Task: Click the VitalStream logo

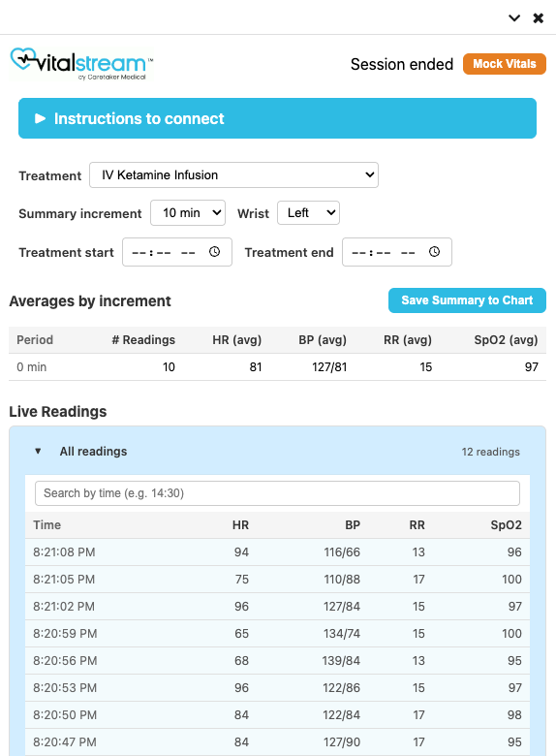Action: [81, 64]
